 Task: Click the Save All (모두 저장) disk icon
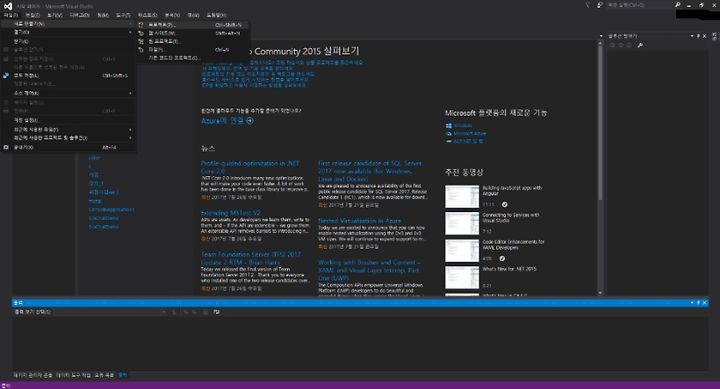coord(6,75)
